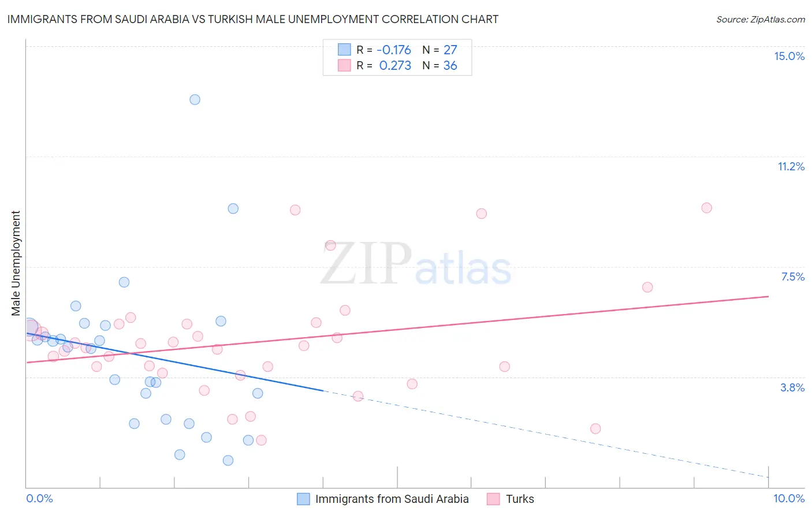Click the 15.0% y-axis label
This screenshot has width=812, height=515.
click(x=789, y=56)
